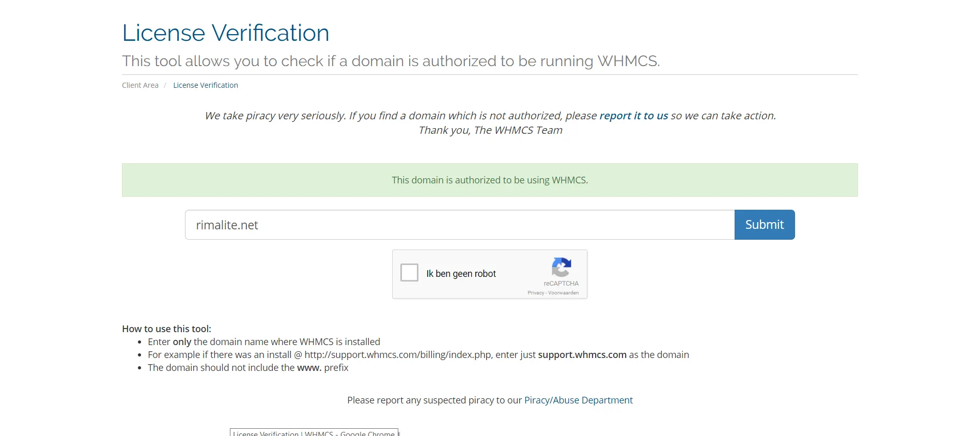Check the 'Ik ben geen robot' checkbox

pos(409,272)
